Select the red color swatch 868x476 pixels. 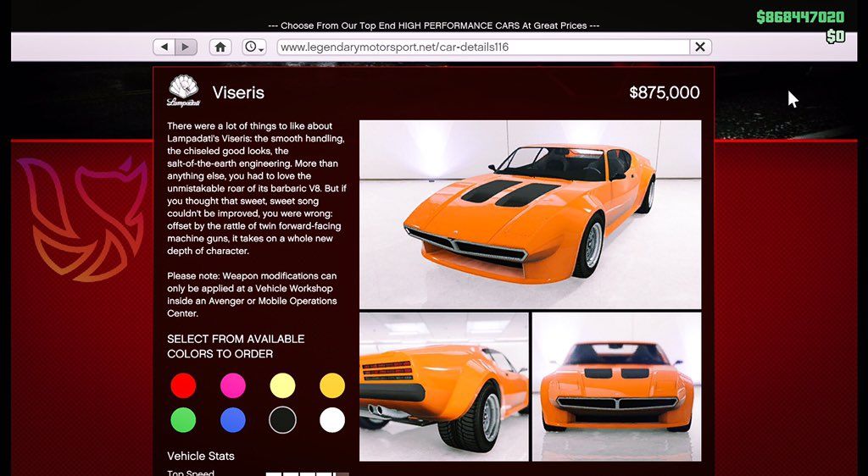183,386
